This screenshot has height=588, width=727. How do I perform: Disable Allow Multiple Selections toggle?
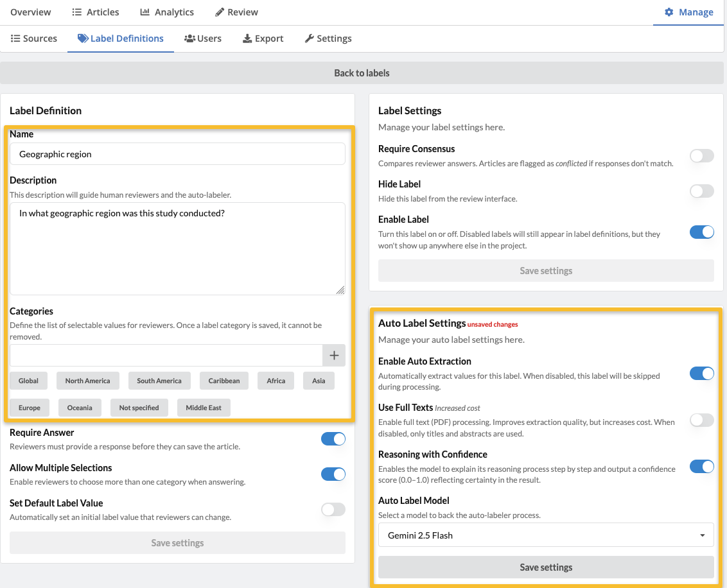pyautogui.click(x=333, y=474)
